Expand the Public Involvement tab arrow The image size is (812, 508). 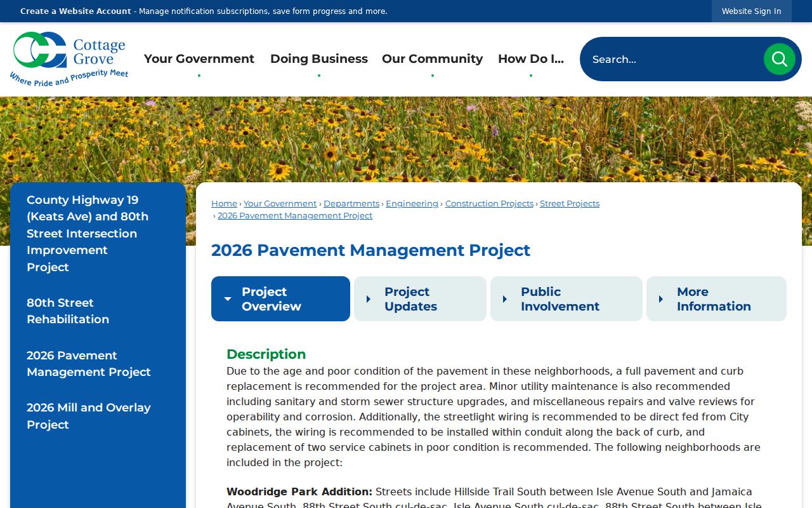click(505, 299)
